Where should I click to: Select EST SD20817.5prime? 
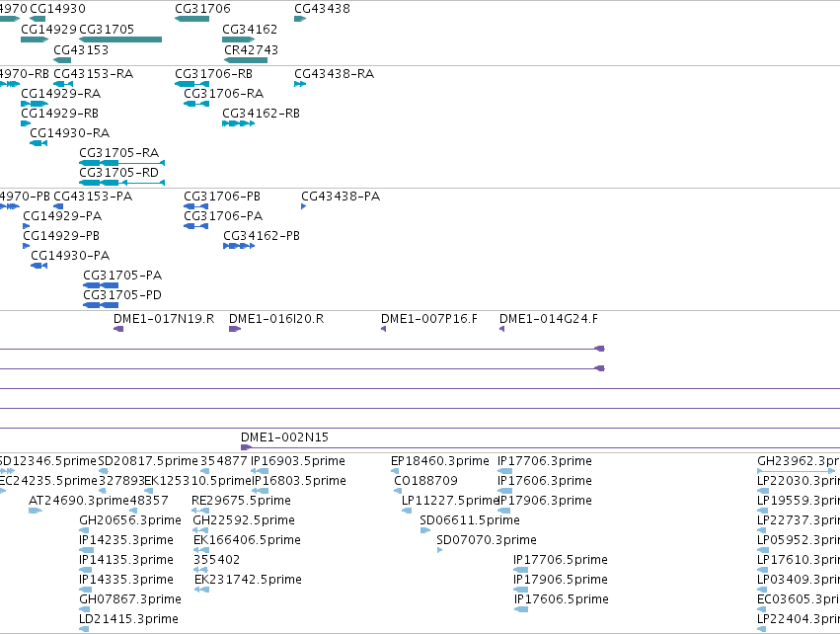coord(148,461)
